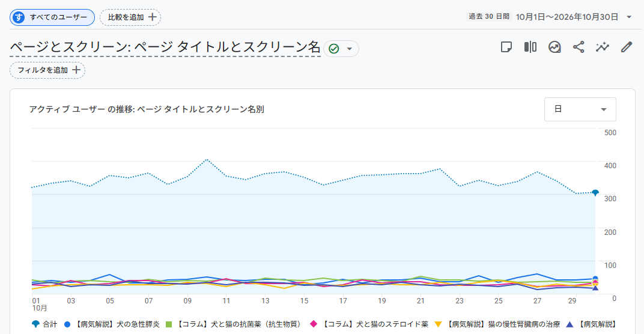Click the green verified check icon
The image size is (644, 334).
click(334, 49)
